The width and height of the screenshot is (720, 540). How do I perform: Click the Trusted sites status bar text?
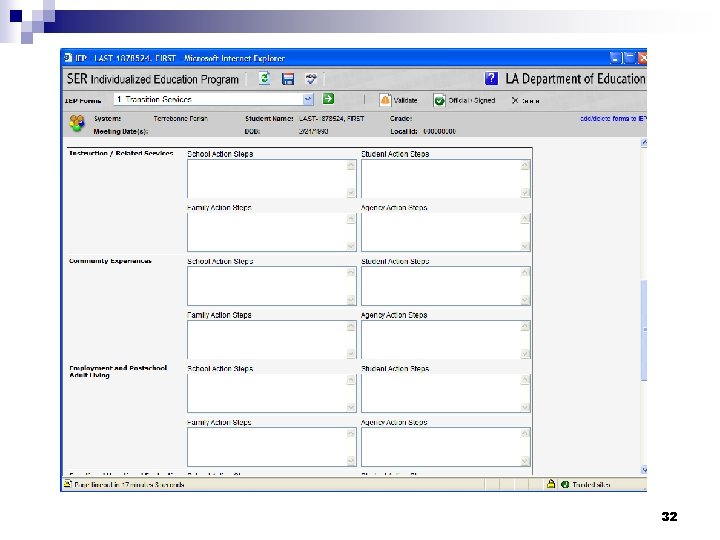pyautogui.click(x=591, y=484)
